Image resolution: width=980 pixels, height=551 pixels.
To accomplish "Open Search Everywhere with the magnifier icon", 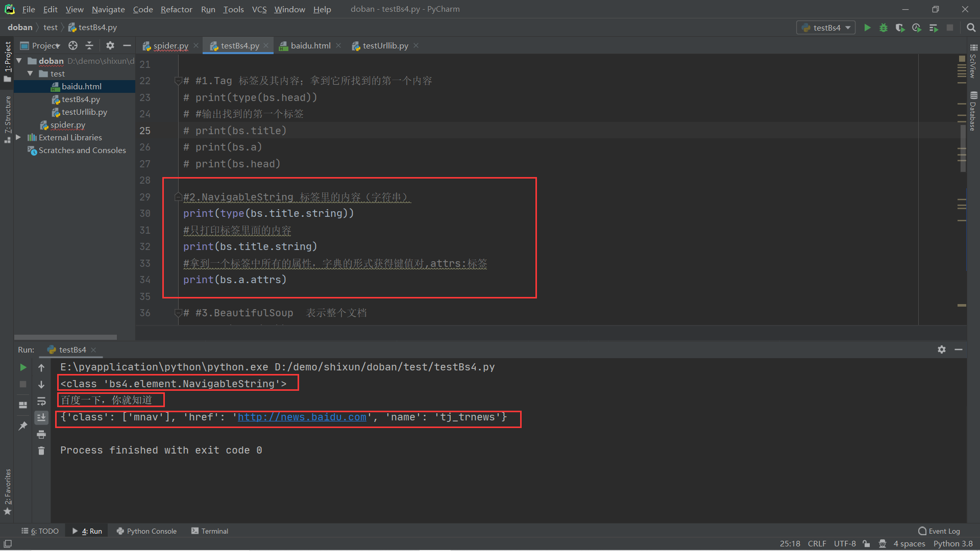I will 971,28.
